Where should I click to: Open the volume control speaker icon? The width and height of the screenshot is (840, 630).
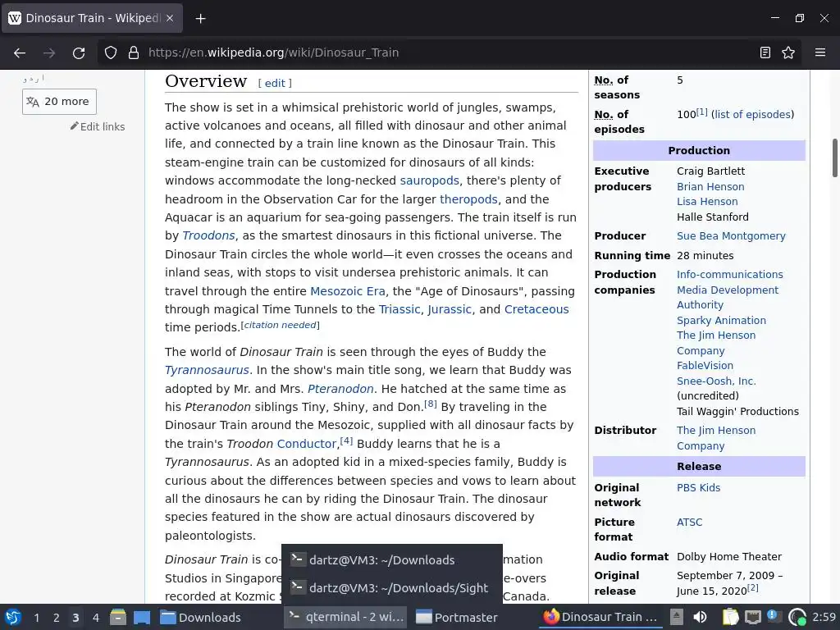pyautogui.click(x=700, y=617)
